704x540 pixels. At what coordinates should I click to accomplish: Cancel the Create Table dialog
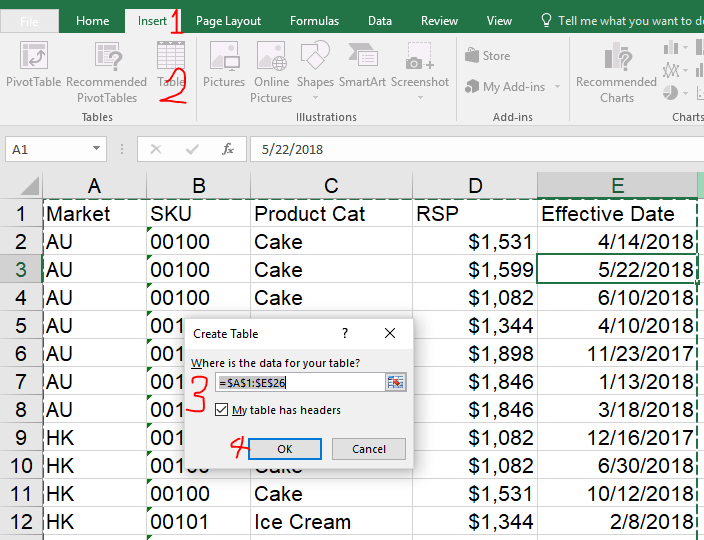369,449
